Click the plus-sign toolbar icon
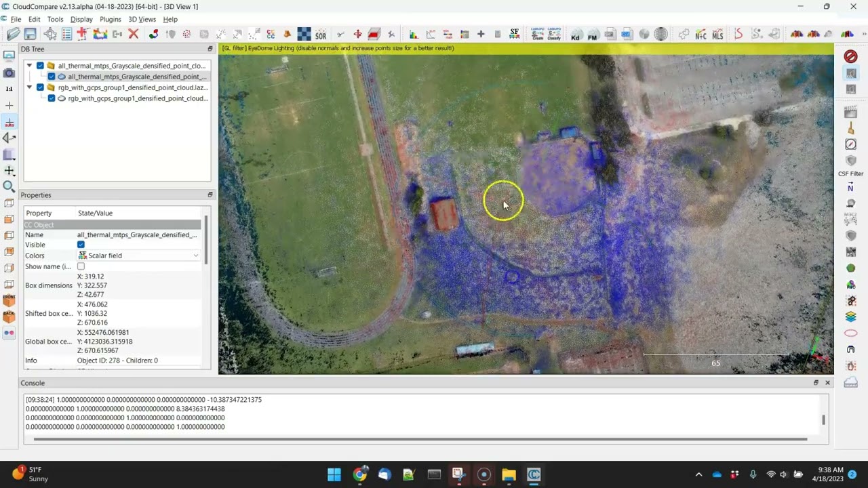The height and width of the screenshot is (488, 868). [x=481, y=34]
